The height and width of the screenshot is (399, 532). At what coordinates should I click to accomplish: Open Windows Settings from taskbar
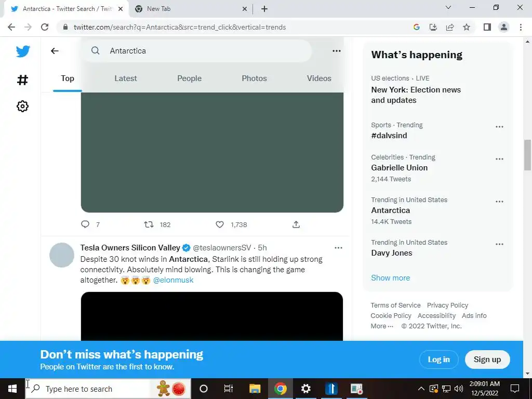pos(305,389)
